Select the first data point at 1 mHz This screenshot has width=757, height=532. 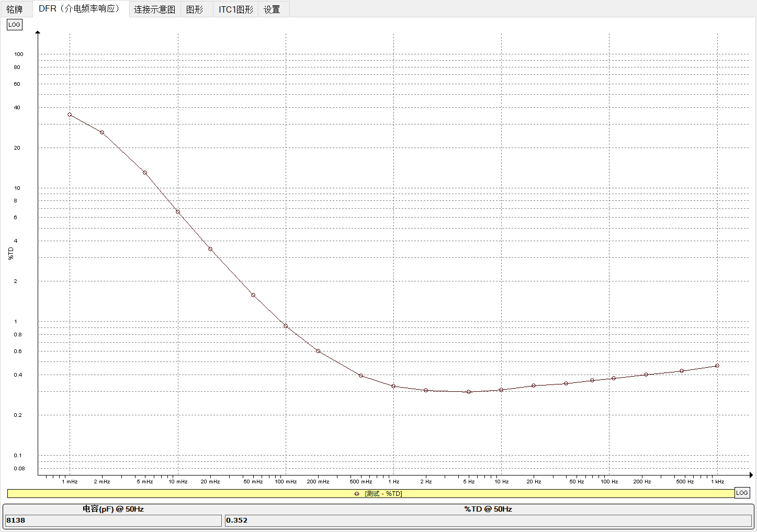pyautogui.click(x=70, y=115)
